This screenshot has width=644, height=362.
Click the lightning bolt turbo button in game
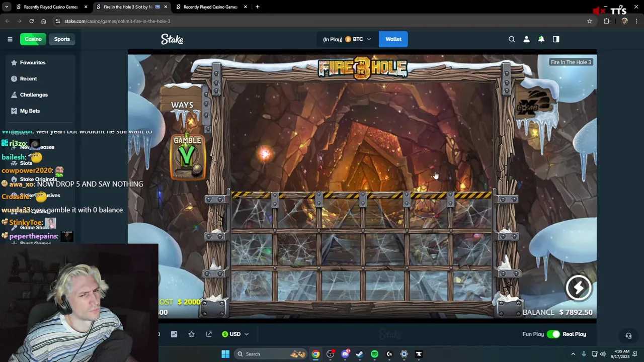click(578, 288)
